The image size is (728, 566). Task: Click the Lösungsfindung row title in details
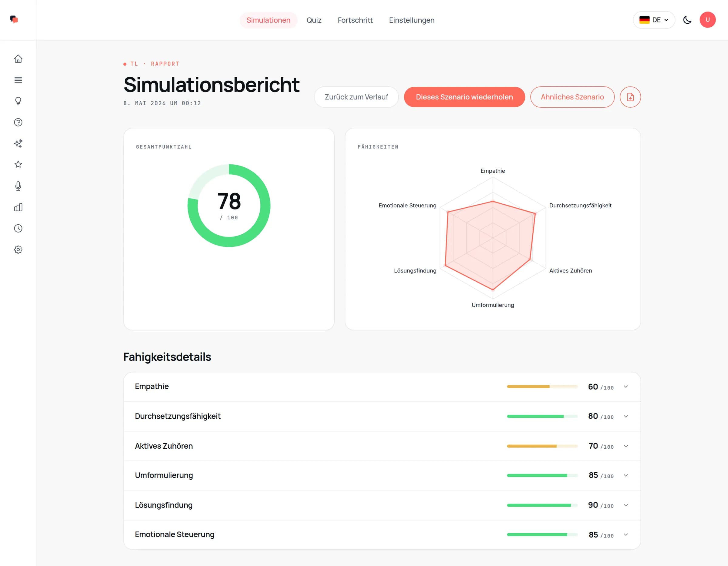pyautogui.click(x=164, y=505)
